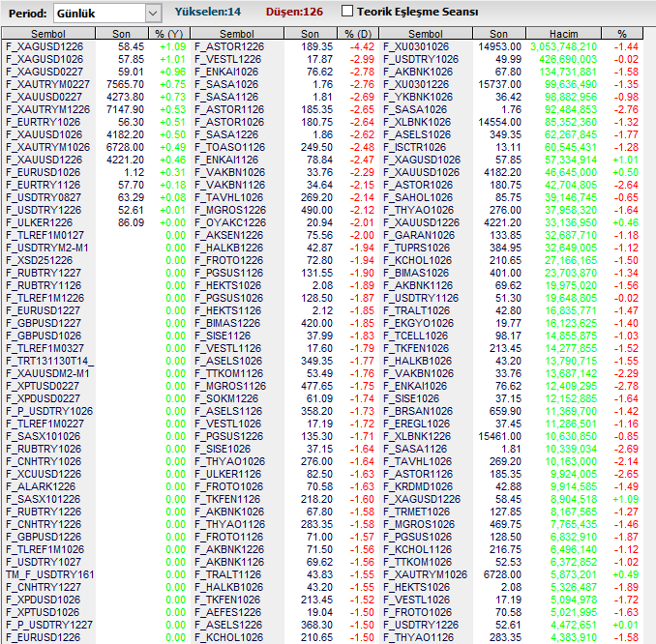This screenshot has height=644, width=656.
Task: Select F_ULKER1126 in fallers list
Action: pyautogui.click(x=227, y=474)
